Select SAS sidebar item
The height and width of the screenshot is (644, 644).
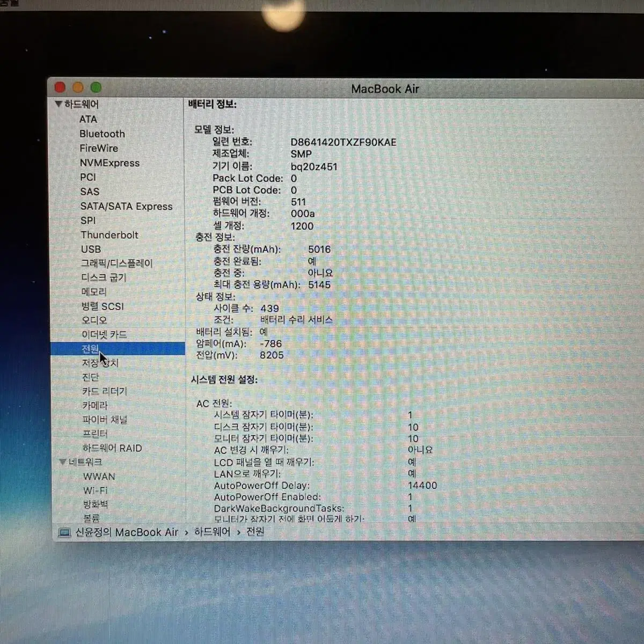coord(90,192)
